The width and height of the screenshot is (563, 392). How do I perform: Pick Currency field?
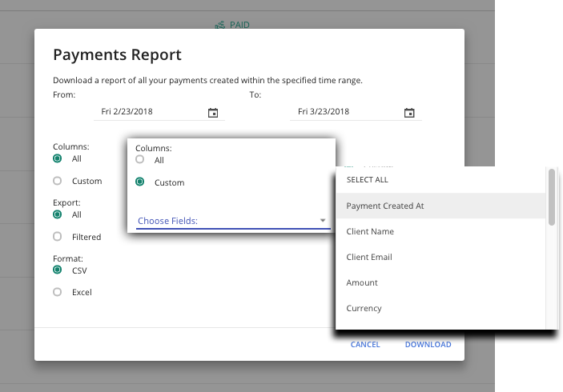pyautogui.click(x=440, y=308)
